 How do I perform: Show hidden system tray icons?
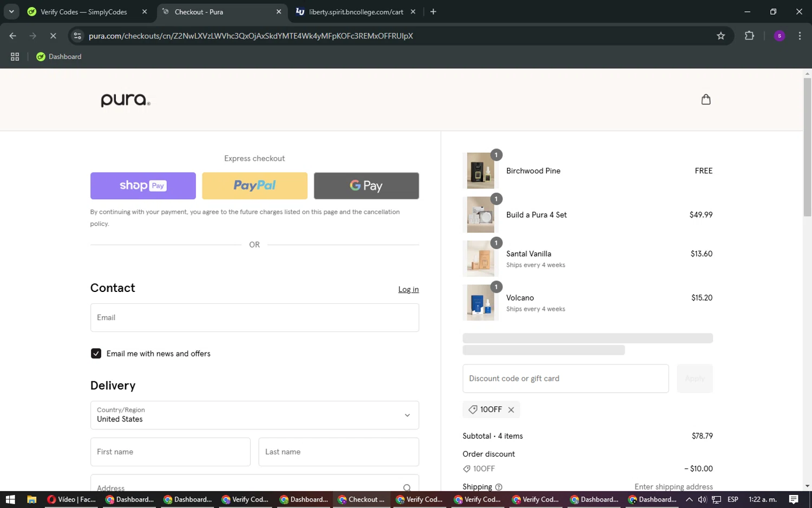click(x=689, y=499)
